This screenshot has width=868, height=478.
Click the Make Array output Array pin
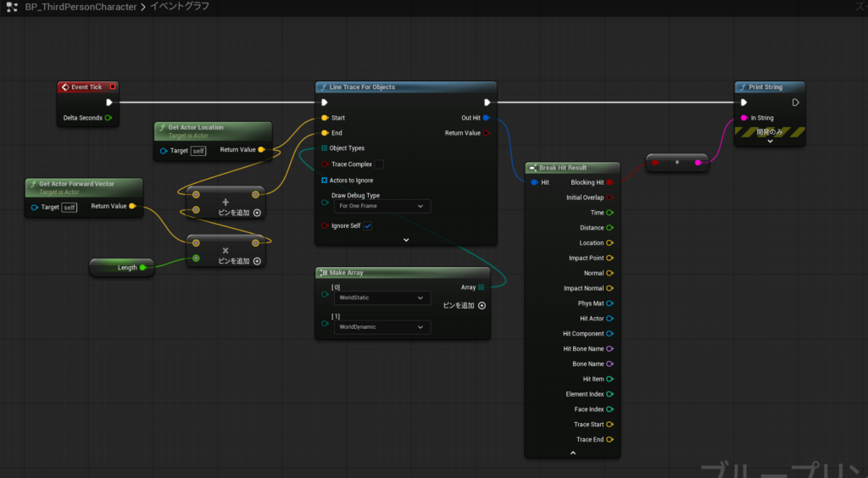(x=481, y=287)
